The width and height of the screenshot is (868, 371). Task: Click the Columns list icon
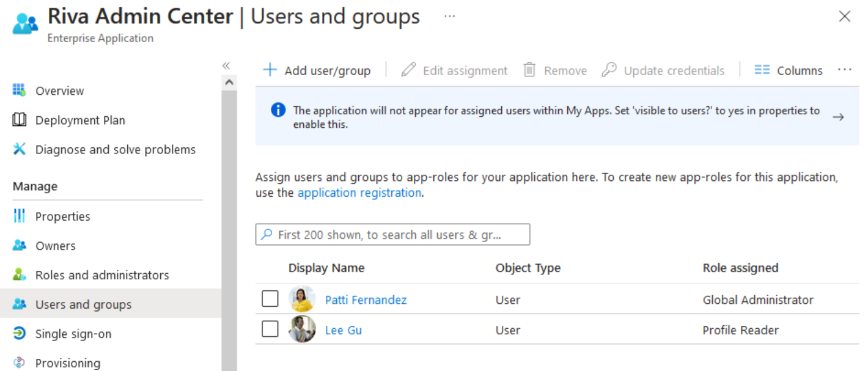[x=762, y=70]
